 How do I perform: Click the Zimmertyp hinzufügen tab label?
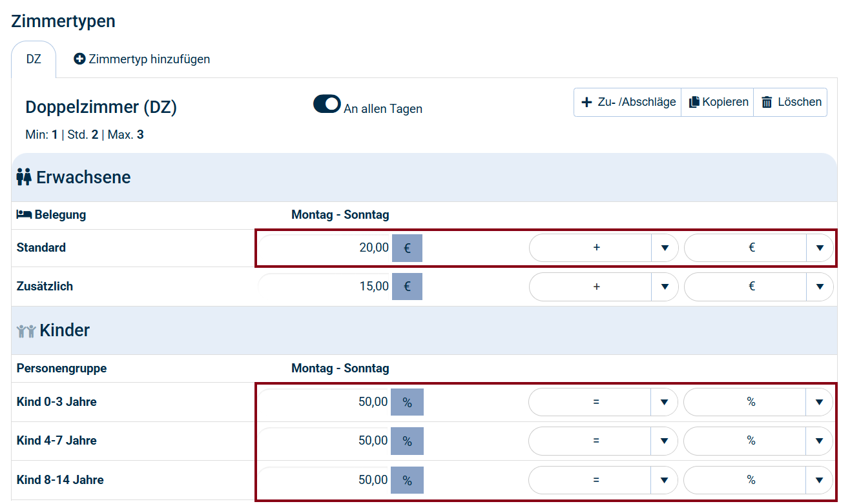[149, 59]
